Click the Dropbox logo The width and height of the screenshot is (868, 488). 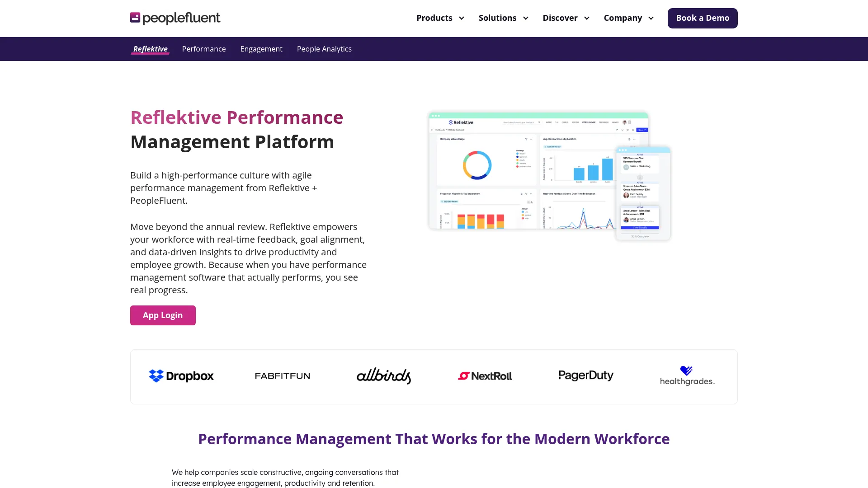point(181,376)
